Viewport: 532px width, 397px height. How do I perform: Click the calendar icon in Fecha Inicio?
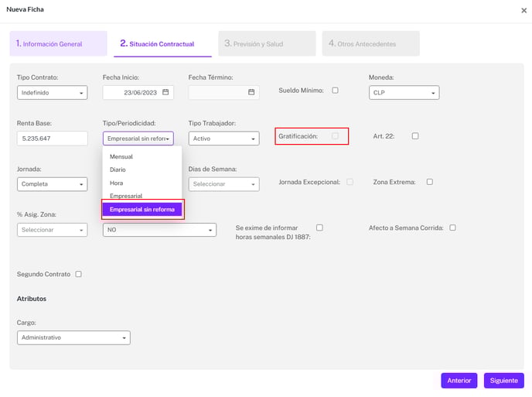pyautogui.click(x=165, y=92)
